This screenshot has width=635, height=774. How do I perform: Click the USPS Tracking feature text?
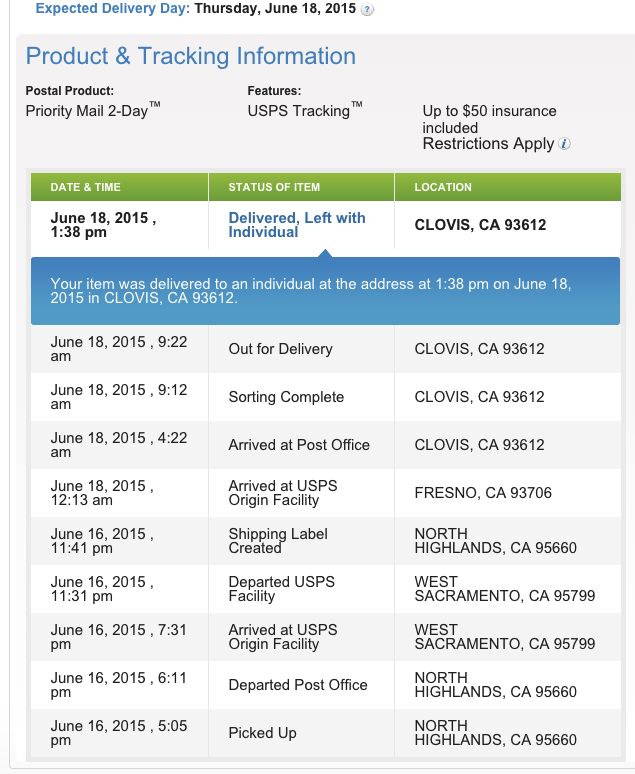click(x=304, y=111)
